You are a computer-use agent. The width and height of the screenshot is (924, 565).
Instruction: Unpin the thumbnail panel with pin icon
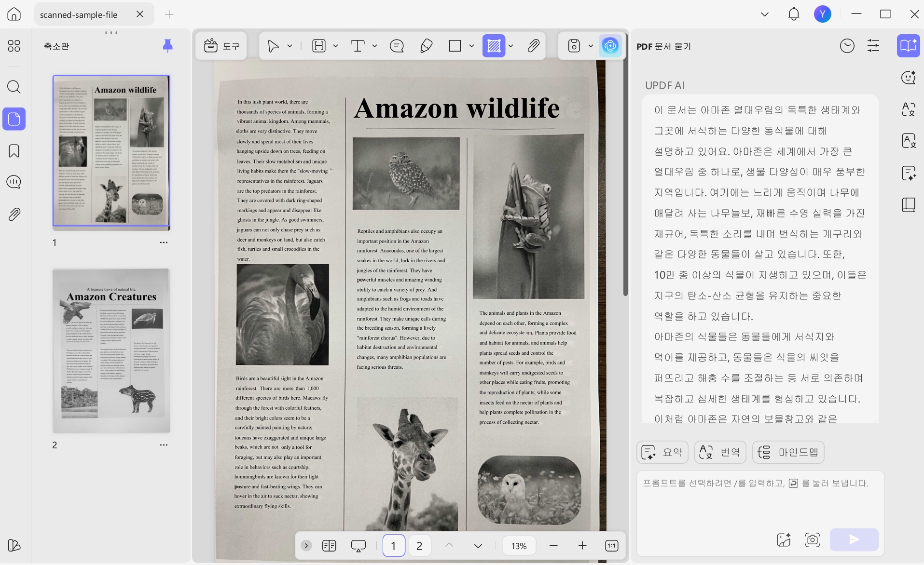(x=167, y=46)
